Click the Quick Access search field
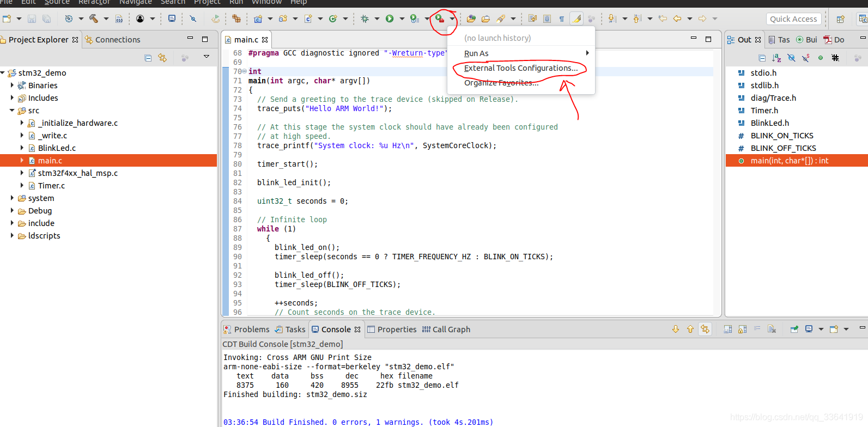 point(793,19)
